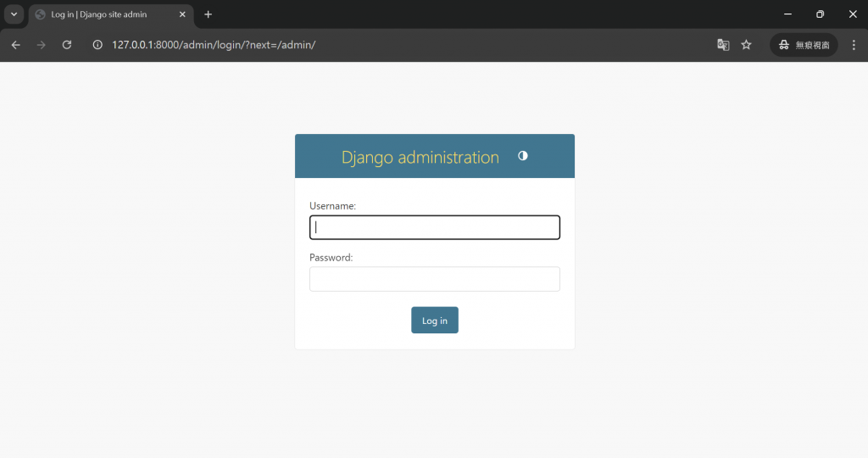View site information icon in address bar
Screen dimensions: 868x458
pyautogui.click(x=97, y=45)
